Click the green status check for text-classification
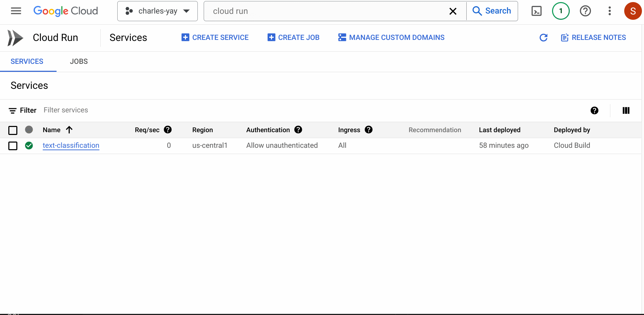 click(x=29, y=146)
